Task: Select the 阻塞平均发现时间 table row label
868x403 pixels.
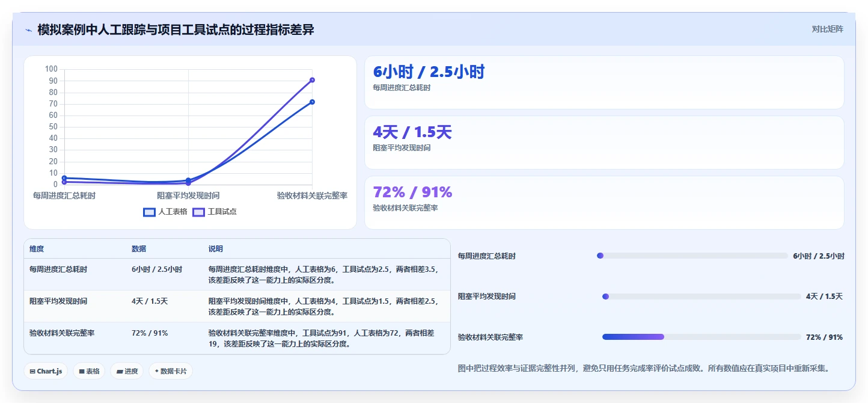Action: click(58, 301)
